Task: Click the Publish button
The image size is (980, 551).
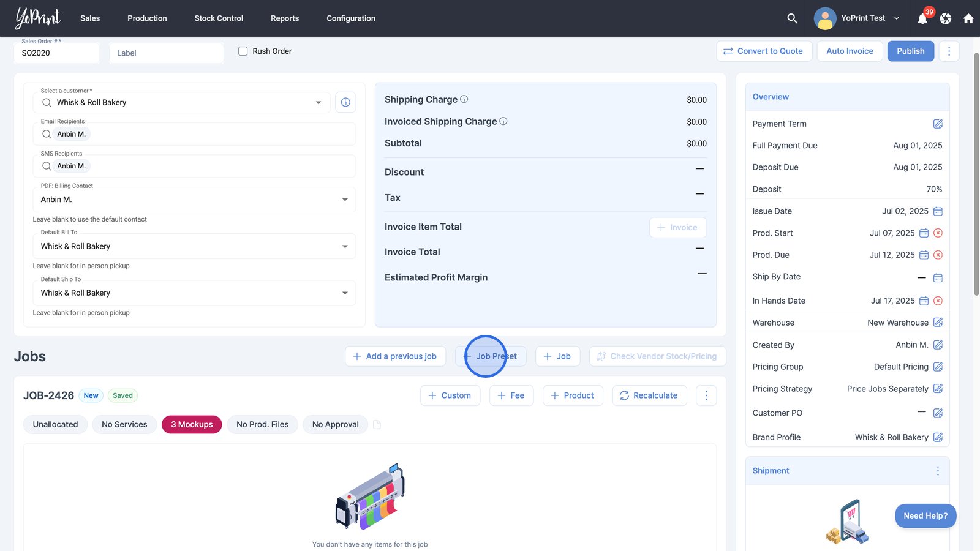Action: pyautogui.click(x=910, y=51)
